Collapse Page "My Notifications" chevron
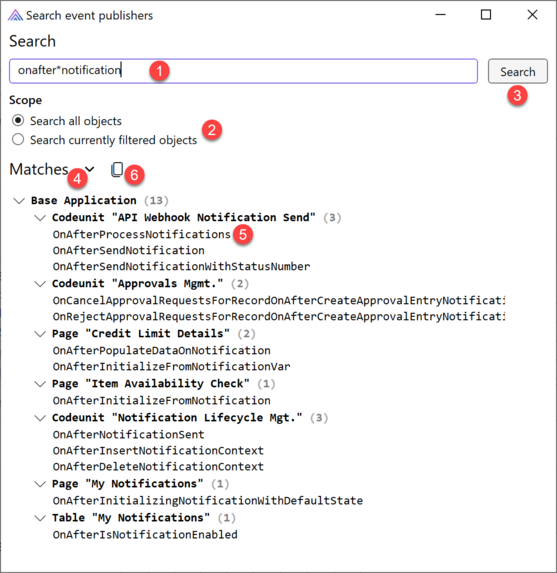The image size is (557, 573). pos(40,484)
